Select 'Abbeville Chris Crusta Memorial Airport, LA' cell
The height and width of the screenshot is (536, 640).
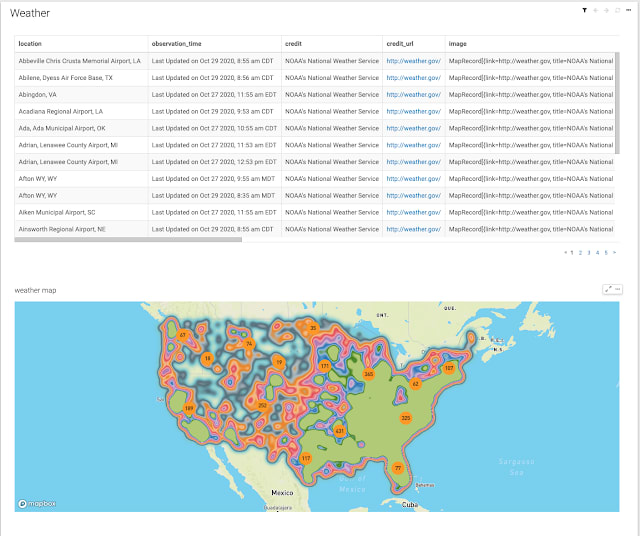pos(80,61)
